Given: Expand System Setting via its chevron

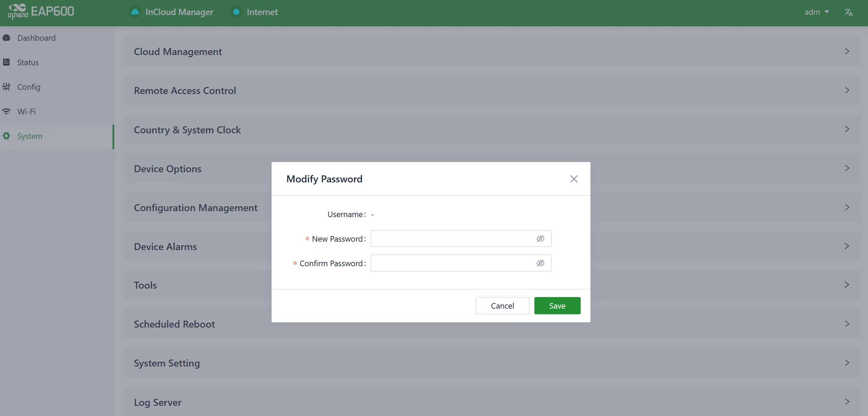Looking at the screenshot, I should pos(847,363).
